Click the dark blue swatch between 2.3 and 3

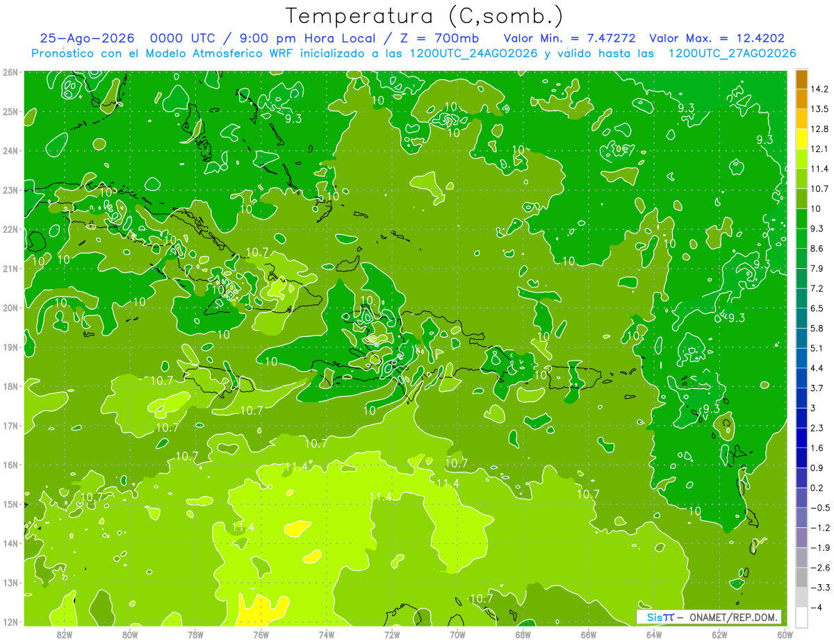point(801,417)
